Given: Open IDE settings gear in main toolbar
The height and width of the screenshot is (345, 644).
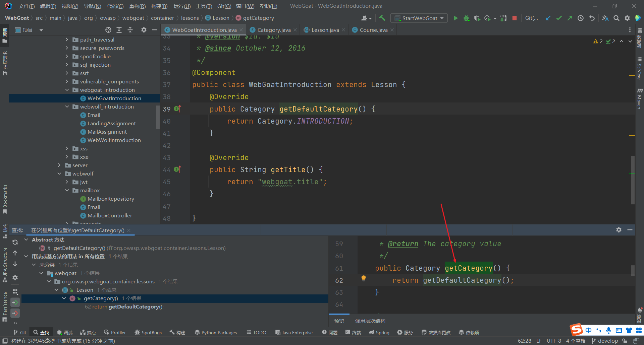Looking at the screenshot, I should pos(627,18).
